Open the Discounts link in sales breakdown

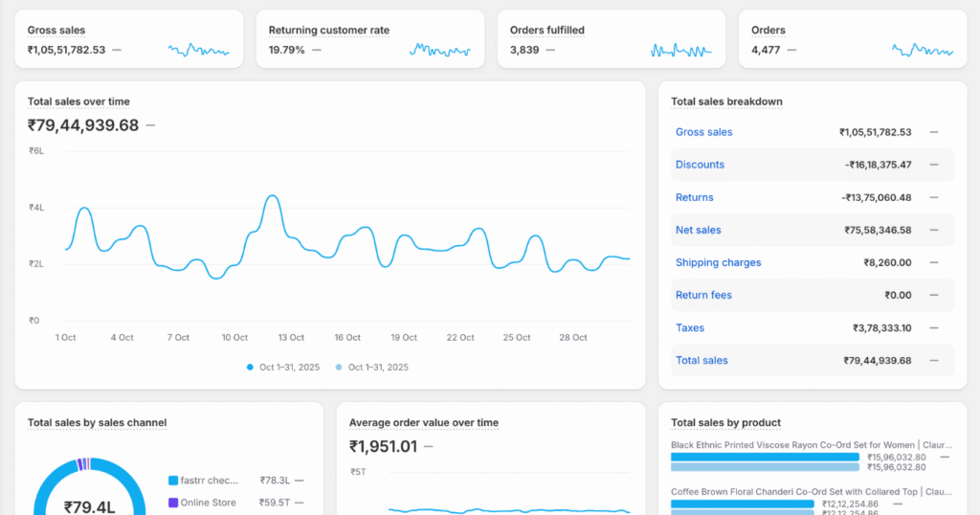pos(700,165)
